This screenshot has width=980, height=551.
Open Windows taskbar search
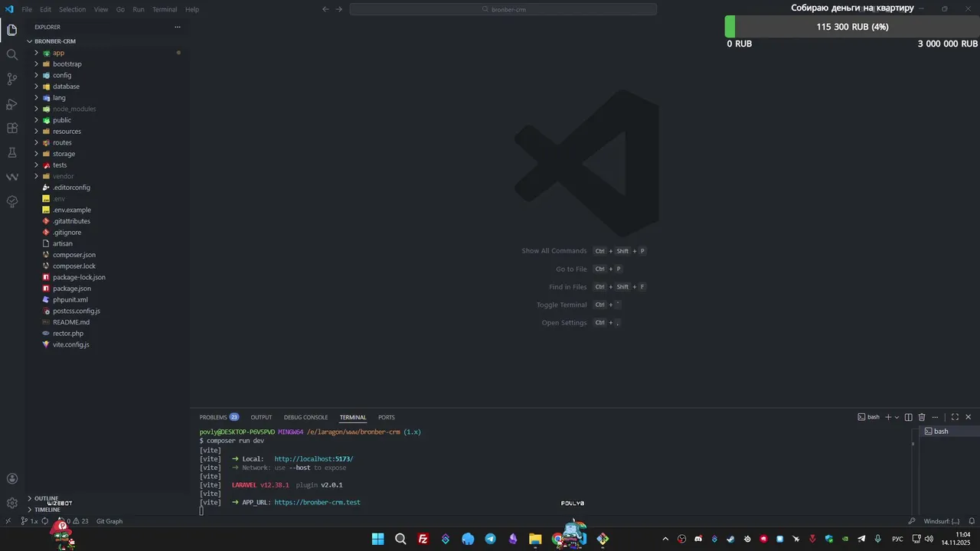tap(400, 539)
